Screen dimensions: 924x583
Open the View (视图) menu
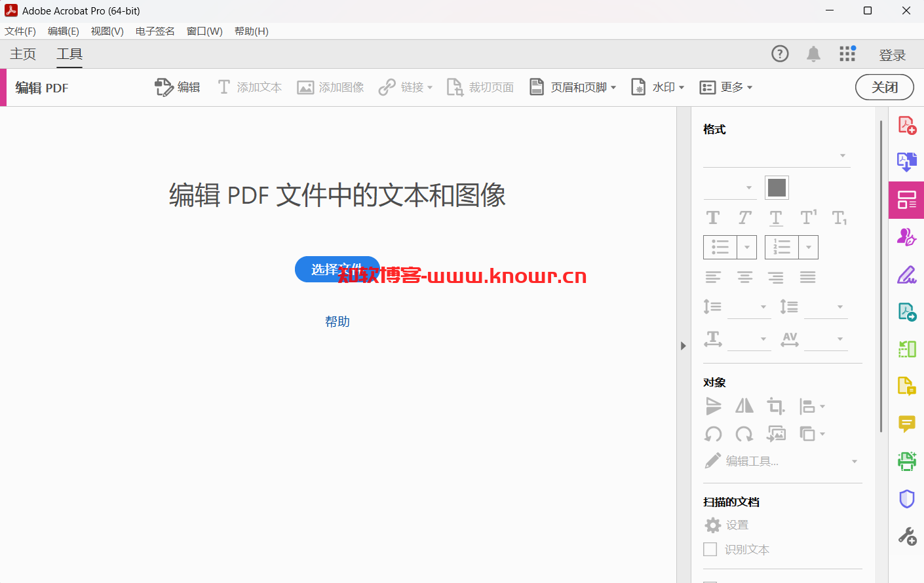pyautogui.click(x=107, y=31)
